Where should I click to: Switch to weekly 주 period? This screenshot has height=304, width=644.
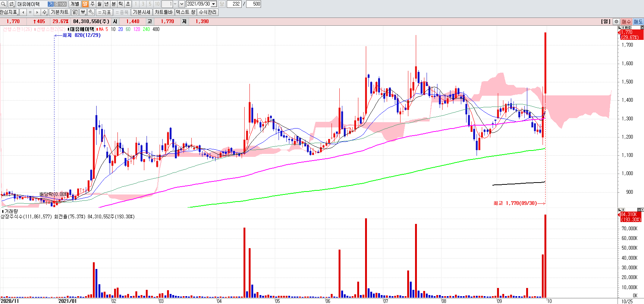[x=92, y=4]
